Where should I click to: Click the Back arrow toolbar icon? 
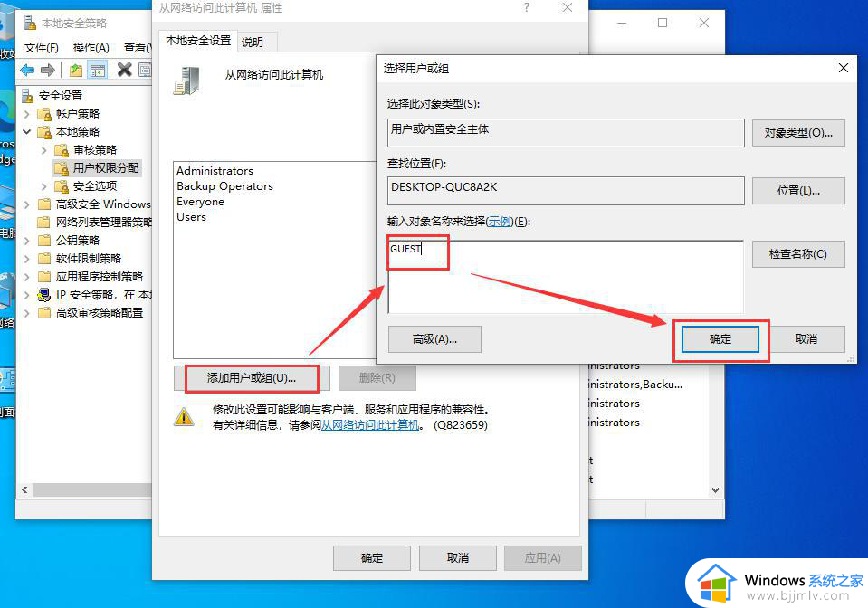(26, 70)
